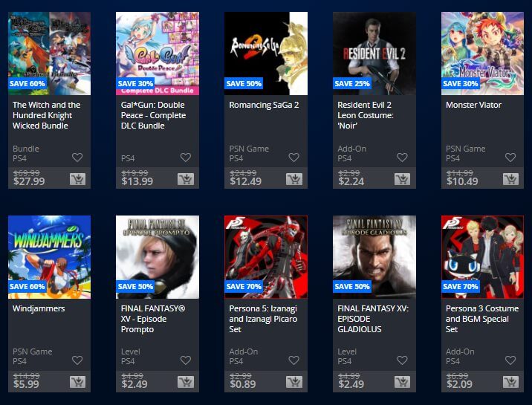Image resolution: width=532 pixels, height=405 pixels.
Task: Open The Witch and the Hundred Knight title
Action: coord(47,115)
